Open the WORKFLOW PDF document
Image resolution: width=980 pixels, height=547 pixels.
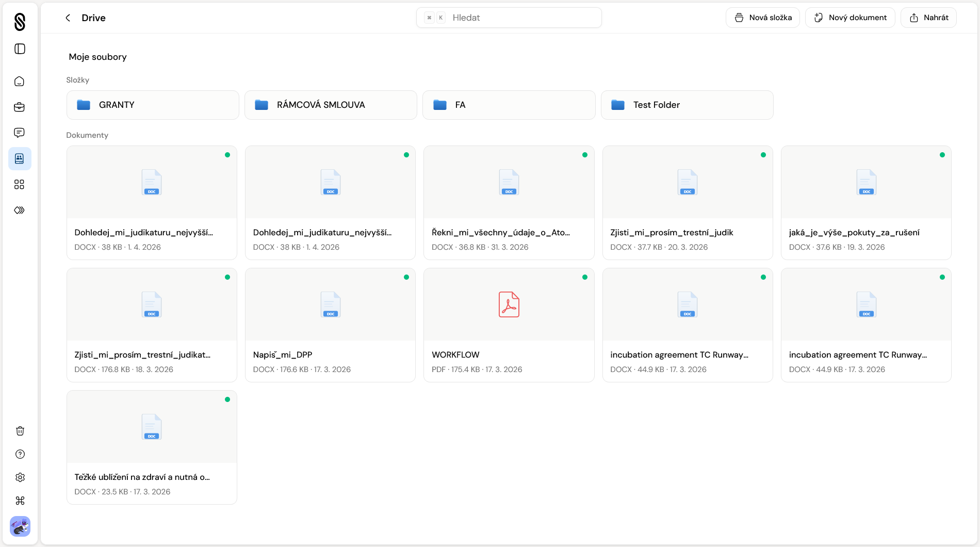(509, 325)
